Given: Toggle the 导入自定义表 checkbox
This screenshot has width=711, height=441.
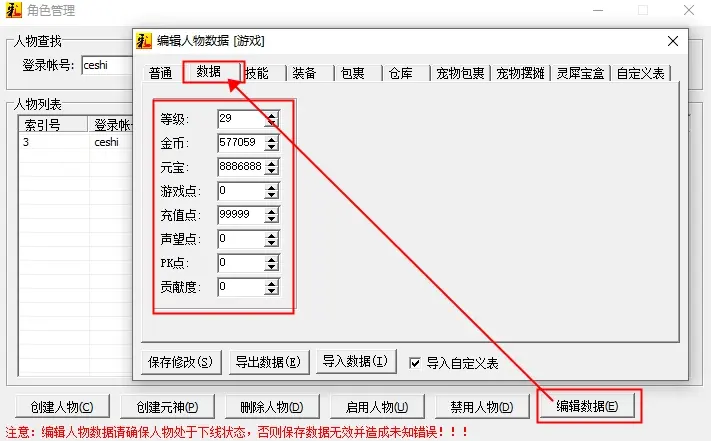Looking at the screenshot, I should click(x=414, y=363).
